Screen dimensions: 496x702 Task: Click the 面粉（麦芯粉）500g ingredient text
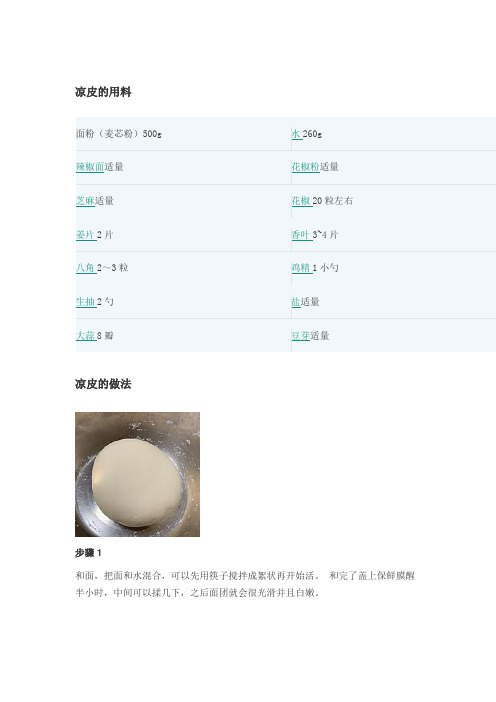click(119, 133)
